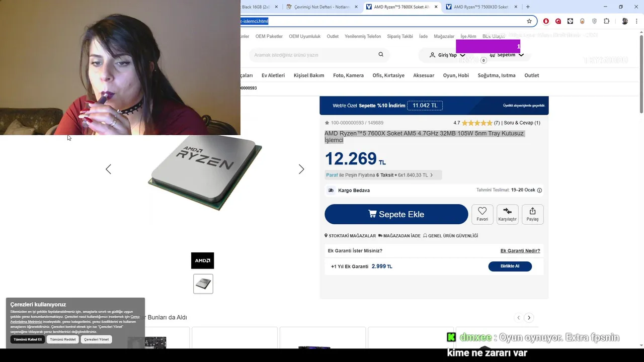The height and width of the screenshot is (362, 644).
Task: Add product to Favori
Action: [x=482, y=214]
